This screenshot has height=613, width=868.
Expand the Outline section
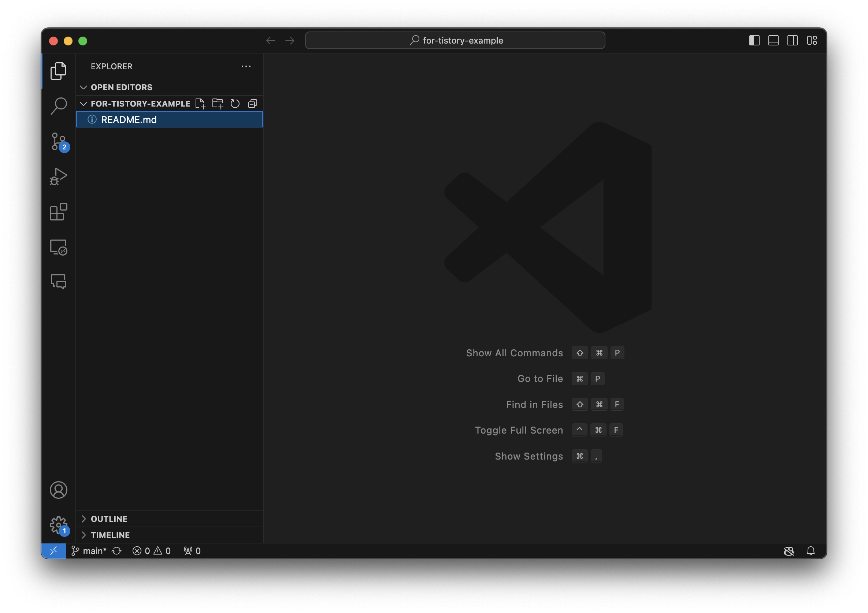(x=109, y=519)
